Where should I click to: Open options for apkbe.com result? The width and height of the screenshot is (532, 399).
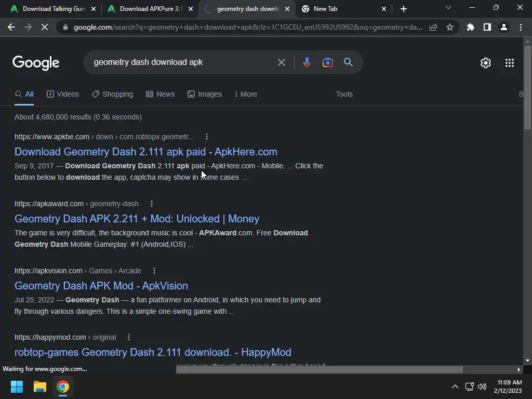(207, 137)
